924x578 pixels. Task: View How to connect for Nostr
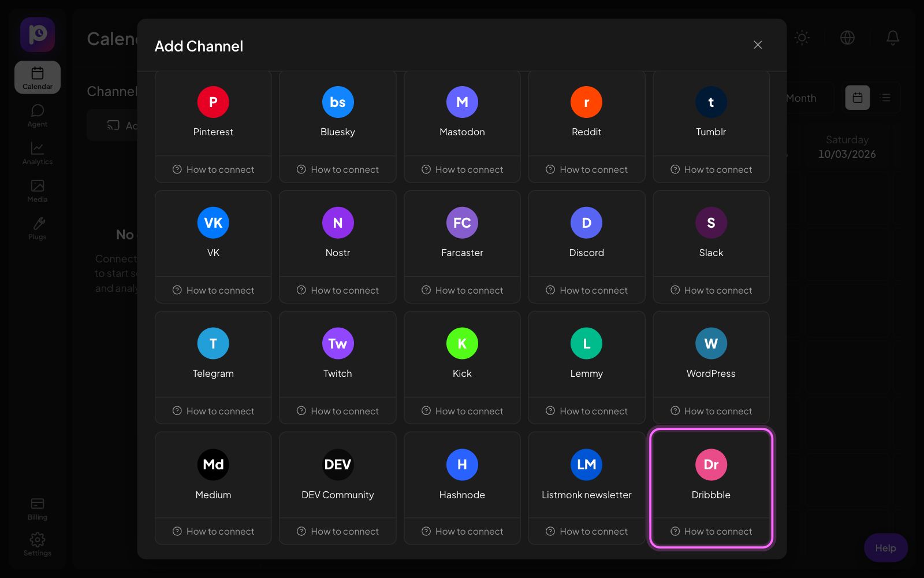click(338, 290)
